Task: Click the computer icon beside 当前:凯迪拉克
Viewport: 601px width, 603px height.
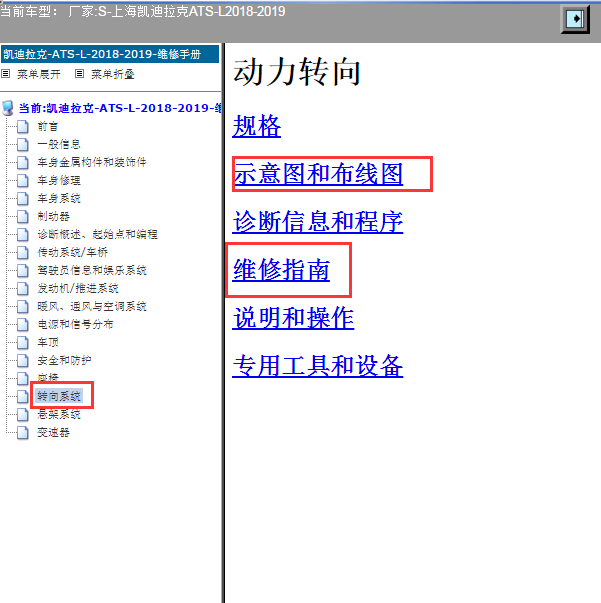Action: pos(8,108)
